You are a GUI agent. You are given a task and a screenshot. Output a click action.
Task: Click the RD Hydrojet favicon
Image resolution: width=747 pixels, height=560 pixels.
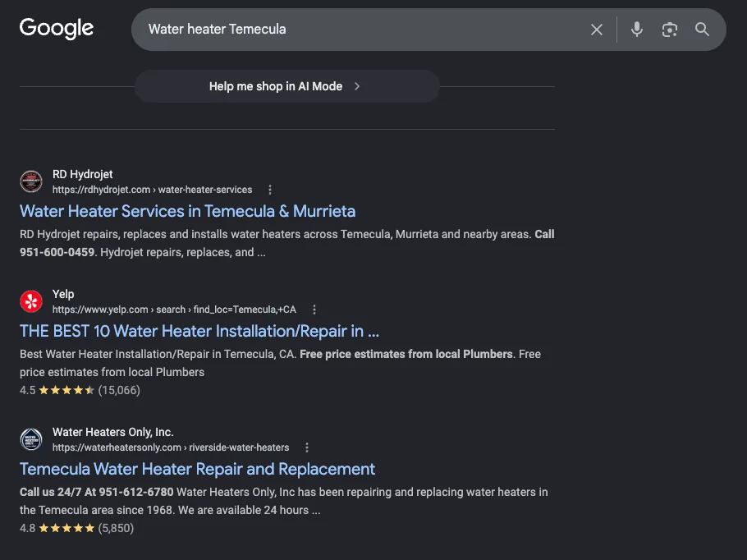click(31, 181)
